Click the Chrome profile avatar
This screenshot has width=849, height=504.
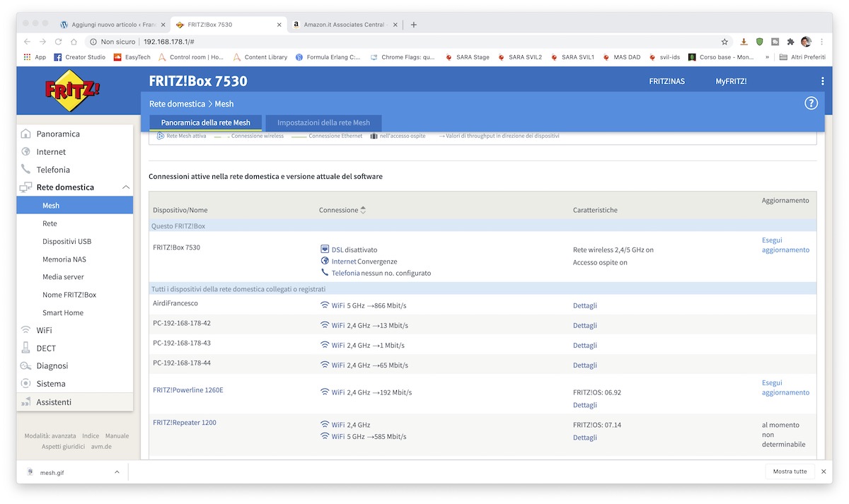(x=806, y=42)
